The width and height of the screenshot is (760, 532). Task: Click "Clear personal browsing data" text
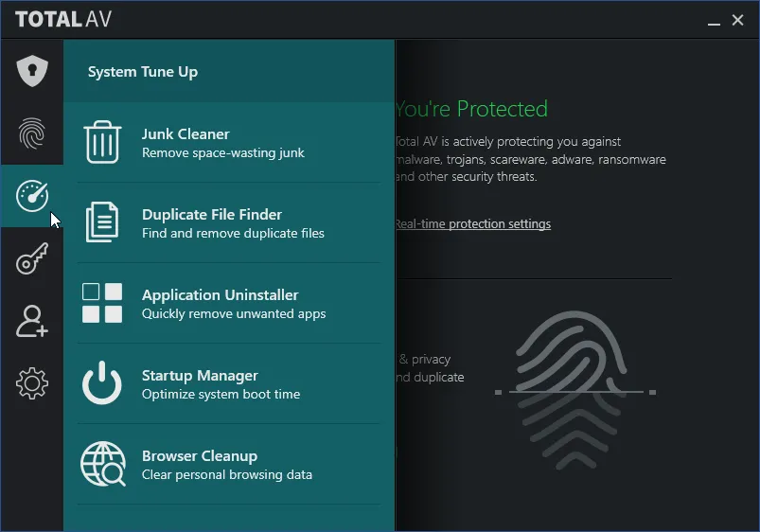pos(227,475)
